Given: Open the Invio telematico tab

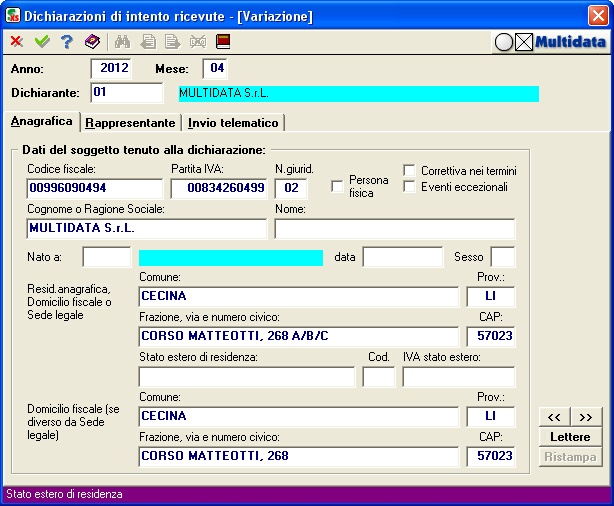Looking at the screenshot, I should click(233, 123).
